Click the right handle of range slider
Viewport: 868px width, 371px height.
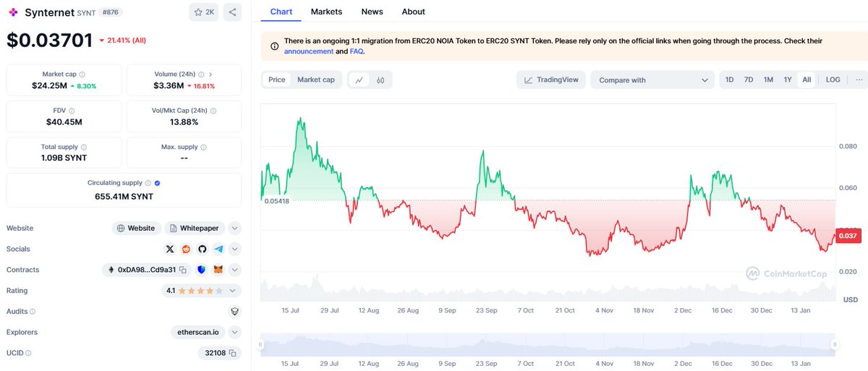835,344
